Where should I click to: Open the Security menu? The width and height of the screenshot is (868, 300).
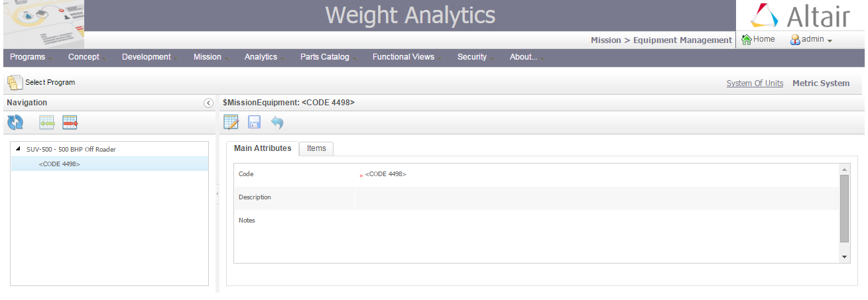click(475, 57)
